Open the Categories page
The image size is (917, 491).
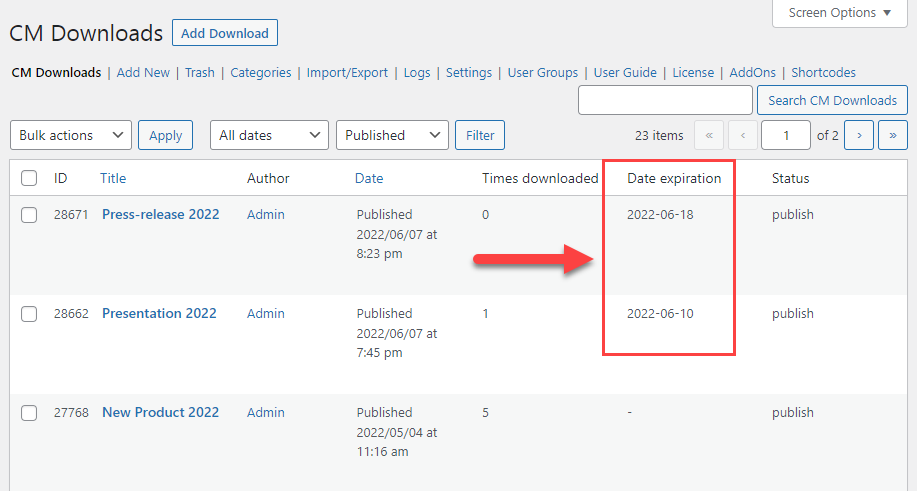[x=261, y=72]
